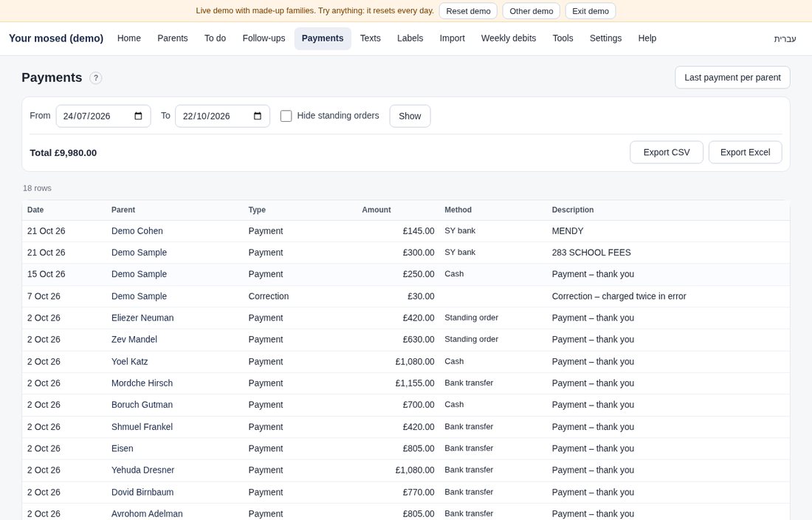Click the To date input field
This screenshot has width=812, height=520.
[x=222, y=116]
